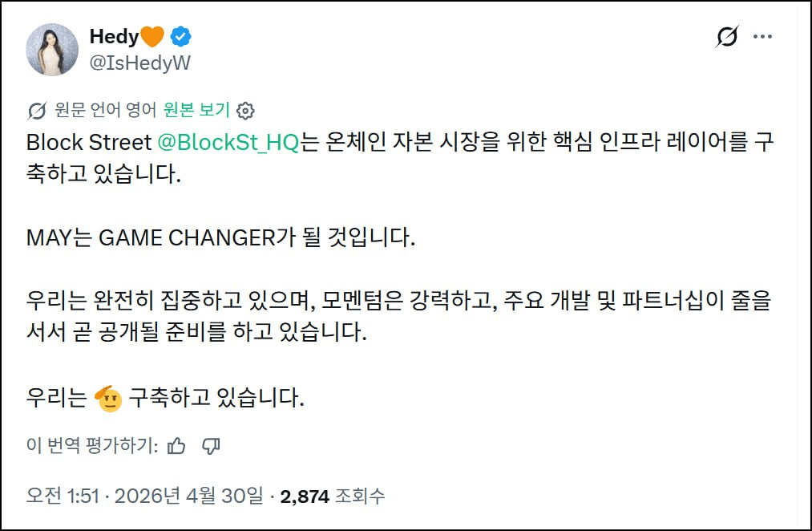
Task: Click the Grok icon in the post header
Action: [x=726, y=37]
